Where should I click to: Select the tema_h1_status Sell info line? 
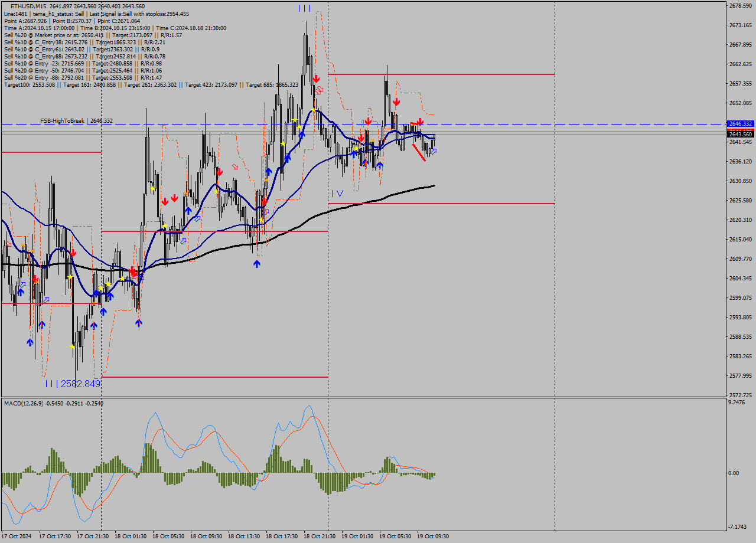point(97,14)
